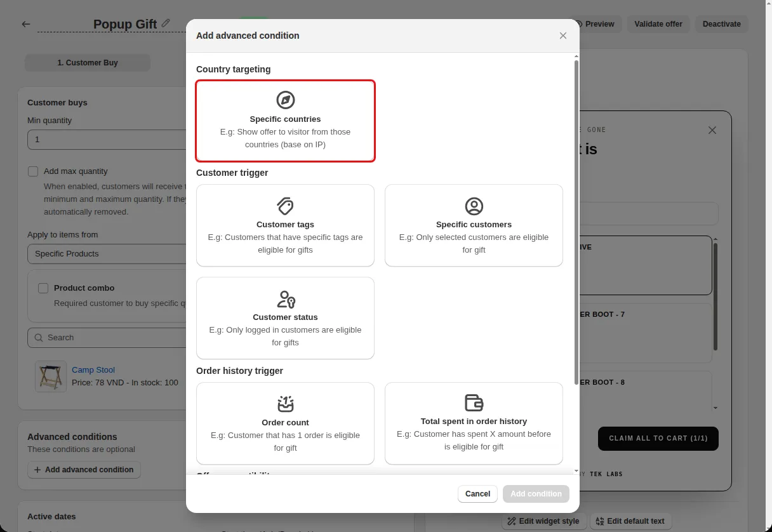This screenshot has width=772, height=532.
Task: Tick the Product combo checkbox
Action: [43, 288]
